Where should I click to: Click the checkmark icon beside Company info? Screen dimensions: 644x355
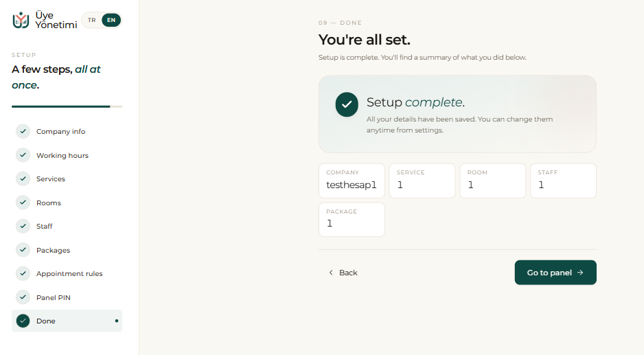point(23,131)
